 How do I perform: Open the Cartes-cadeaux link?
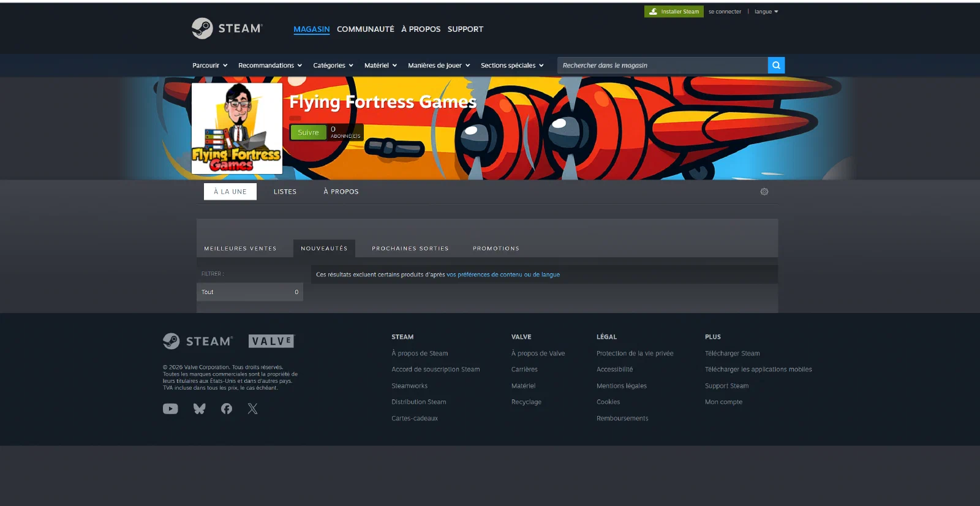coord(415,418)
